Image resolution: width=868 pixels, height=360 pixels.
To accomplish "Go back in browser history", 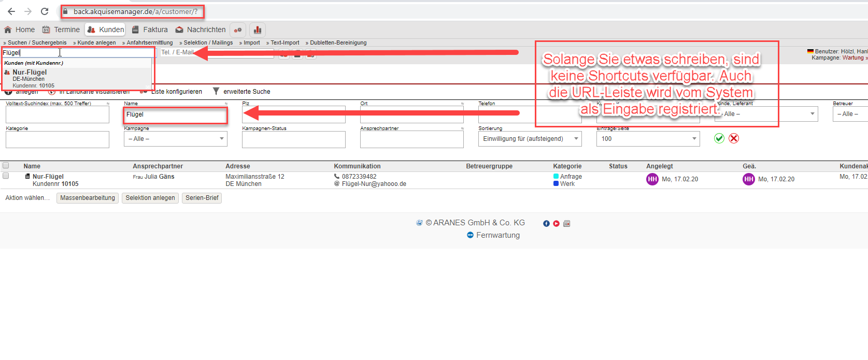I will point(11,11).
